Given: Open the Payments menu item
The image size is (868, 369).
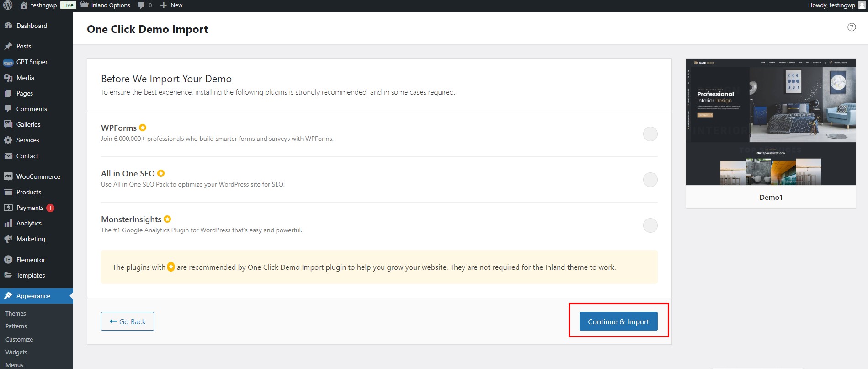Looking at the screenshot, I should click(x=37, y=208).
